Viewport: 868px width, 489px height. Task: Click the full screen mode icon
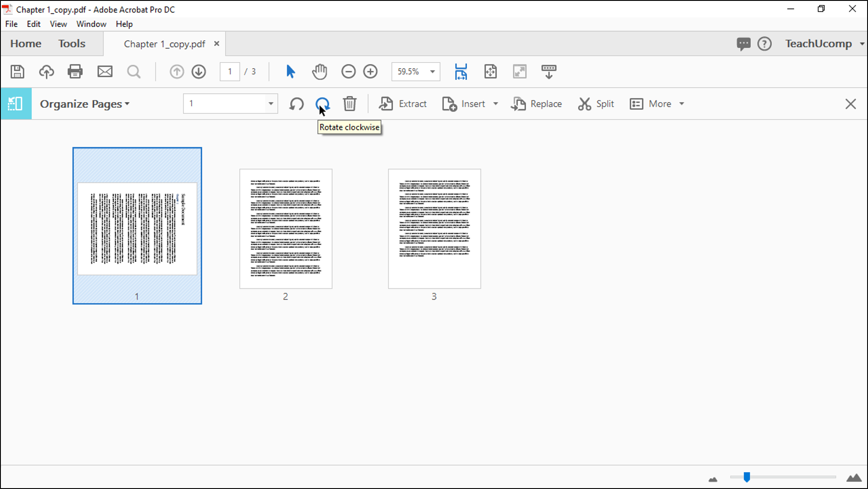click(520, 72)
